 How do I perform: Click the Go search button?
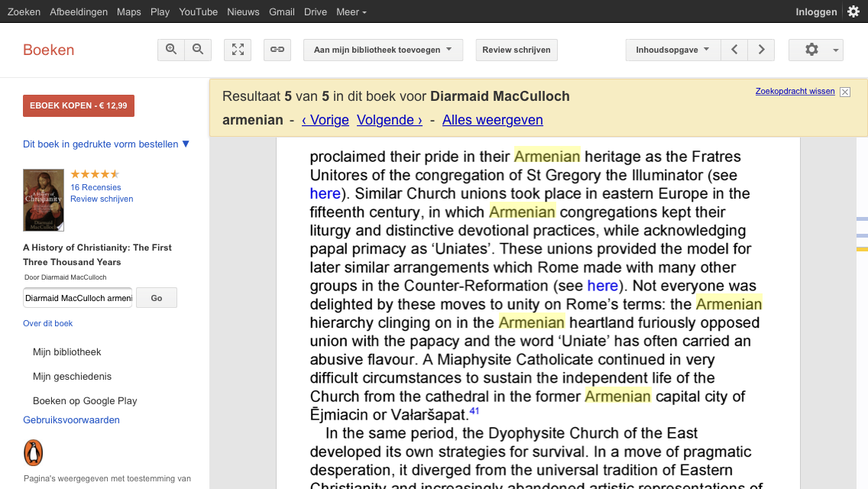[x=157, y=298]
